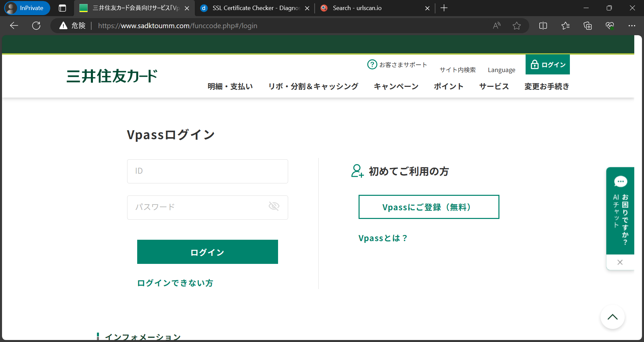Click the question mark support icon
The image size is (644, 342).
tap(372, 64)
